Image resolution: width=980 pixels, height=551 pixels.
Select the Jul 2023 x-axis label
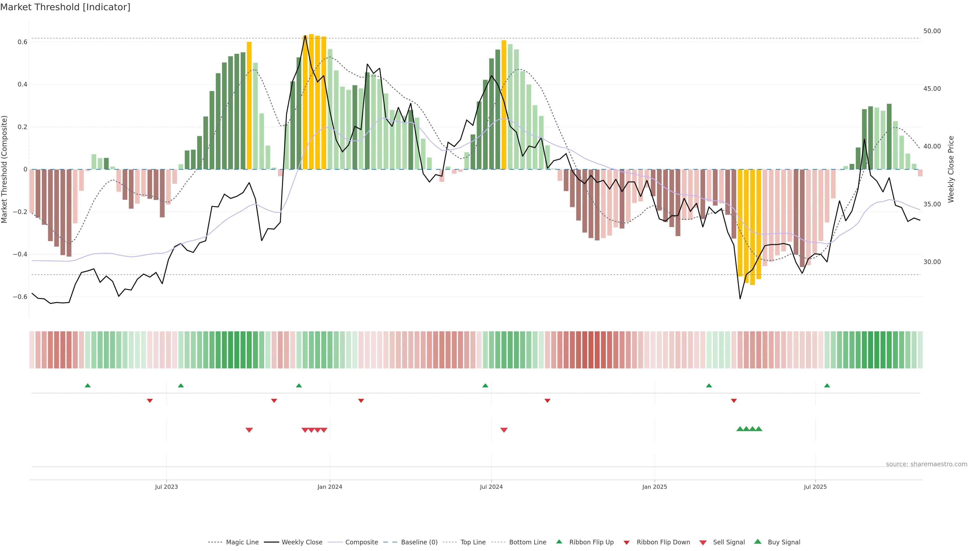[166, 487]
